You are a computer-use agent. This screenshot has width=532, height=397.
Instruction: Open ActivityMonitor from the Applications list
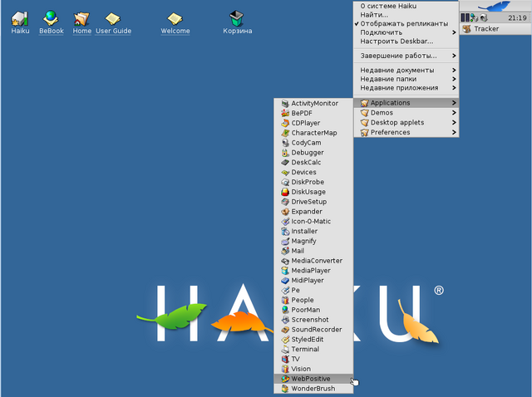(x=313, y=104)
